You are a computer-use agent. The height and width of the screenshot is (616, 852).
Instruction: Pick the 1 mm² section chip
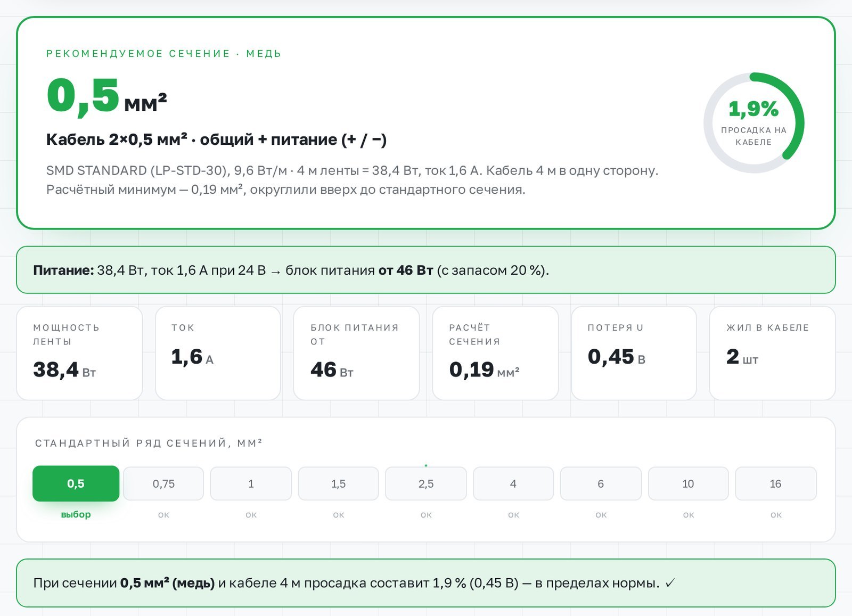point(251,483)
